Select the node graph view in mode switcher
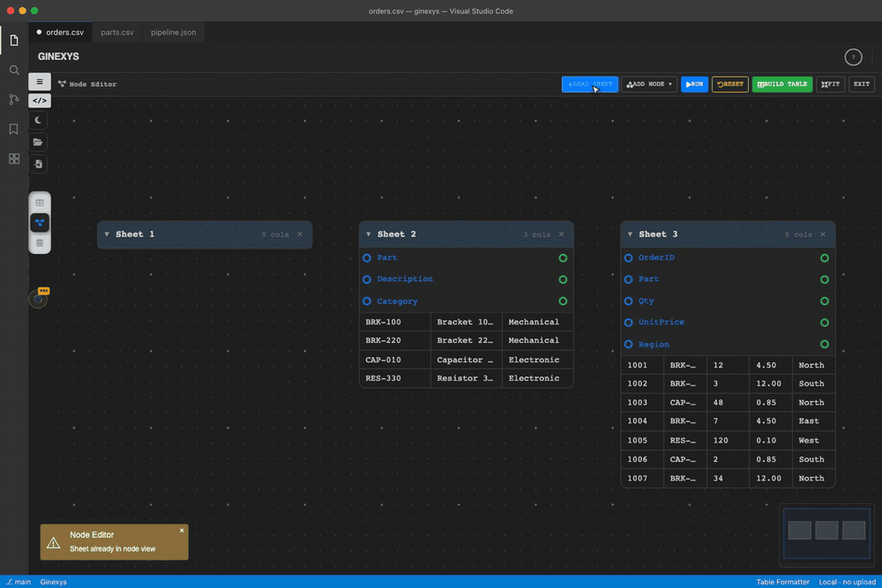Image resolution: width=882 pixels, height=588 pixels. [40, 223]
